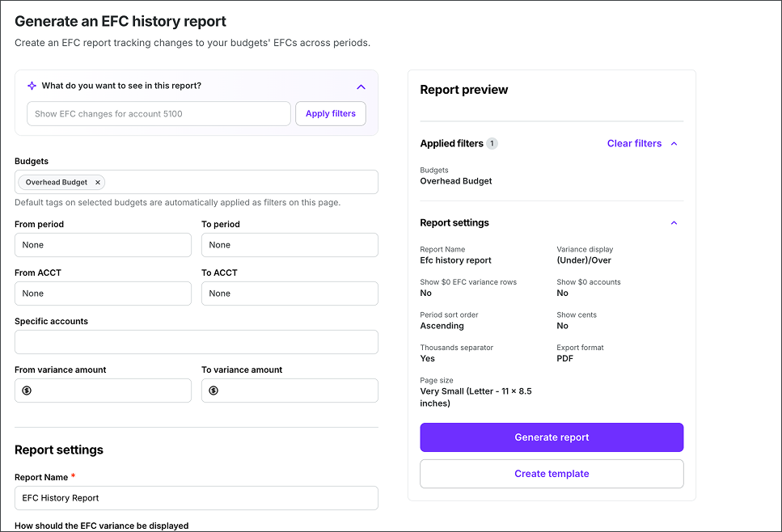
Task: Click the To variance amount field
Action: point(290,391)
